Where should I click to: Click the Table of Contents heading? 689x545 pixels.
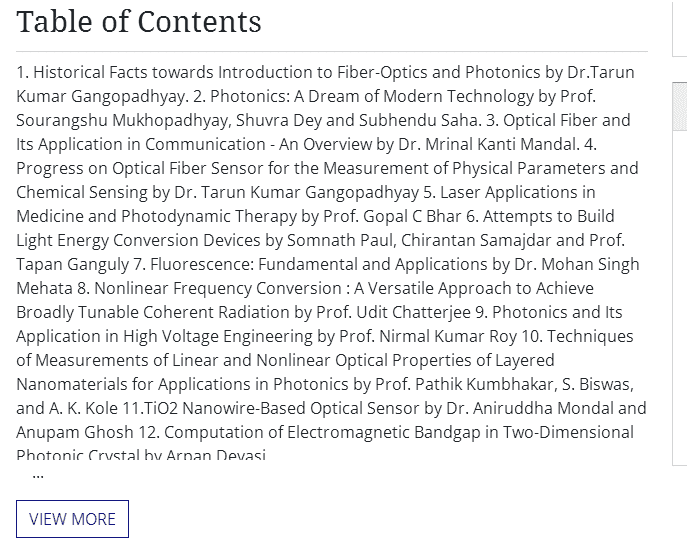click(x=139, y=22)
